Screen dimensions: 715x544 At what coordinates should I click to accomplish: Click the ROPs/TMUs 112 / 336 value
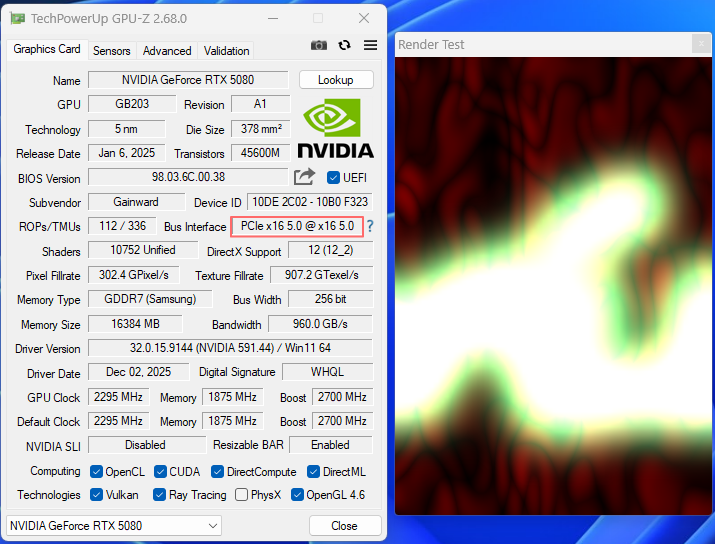point(122,226)
